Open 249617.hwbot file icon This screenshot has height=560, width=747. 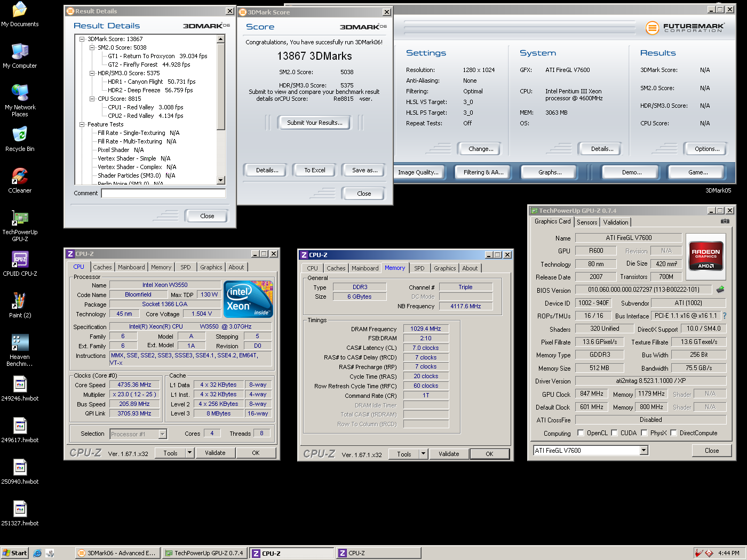pos(20,430)
